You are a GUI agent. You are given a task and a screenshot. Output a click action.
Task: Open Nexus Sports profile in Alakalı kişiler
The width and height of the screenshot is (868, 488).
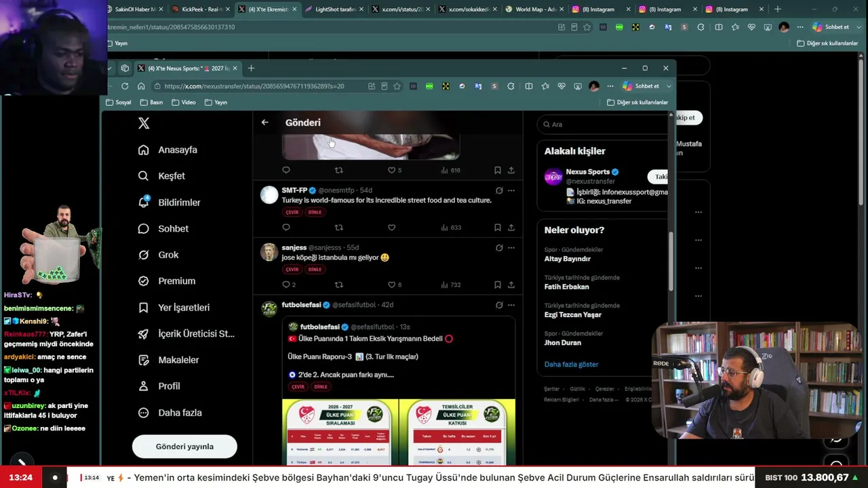point(587,172)
